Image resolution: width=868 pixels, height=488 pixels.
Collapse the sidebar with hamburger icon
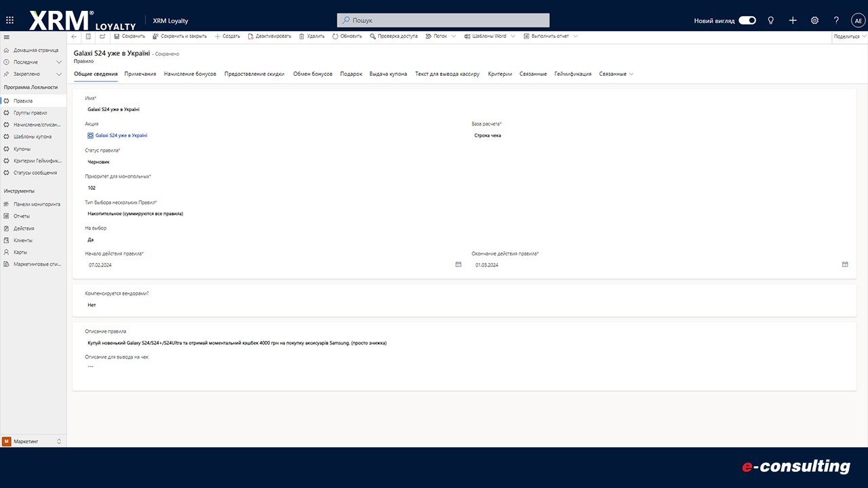pos(6,37)
